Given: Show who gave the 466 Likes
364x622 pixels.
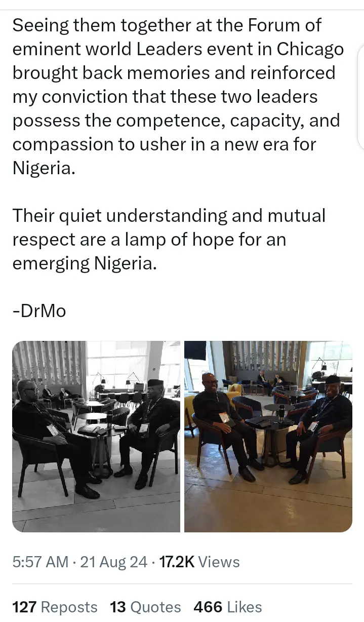Looking at the screenshot, I should [228, 607].
